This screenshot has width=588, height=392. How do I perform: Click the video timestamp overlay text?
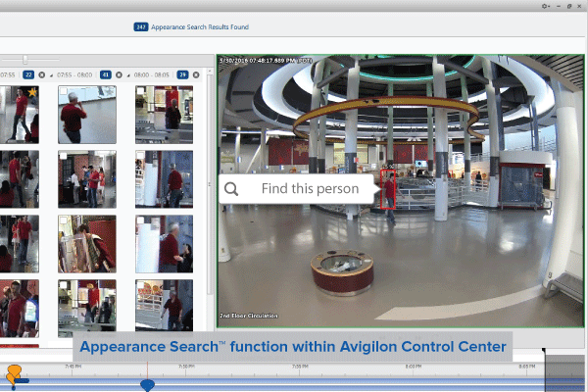tap(266, 61)
